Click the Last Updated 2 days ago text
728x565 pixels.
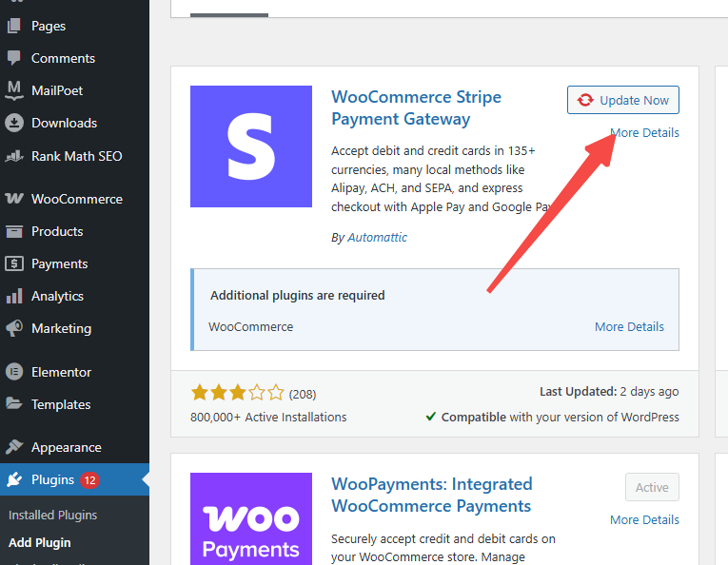point(609,392)
